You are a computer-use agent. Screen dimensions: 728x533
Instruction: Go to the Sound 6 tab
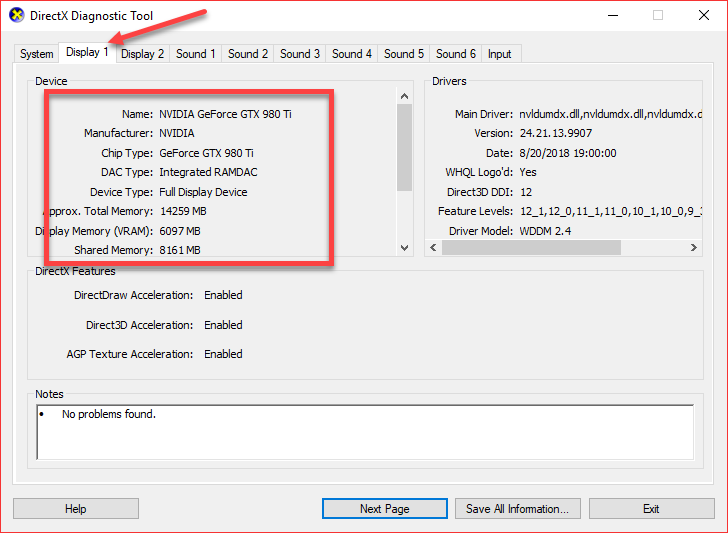pyautogui.click(x=456, y=54)
